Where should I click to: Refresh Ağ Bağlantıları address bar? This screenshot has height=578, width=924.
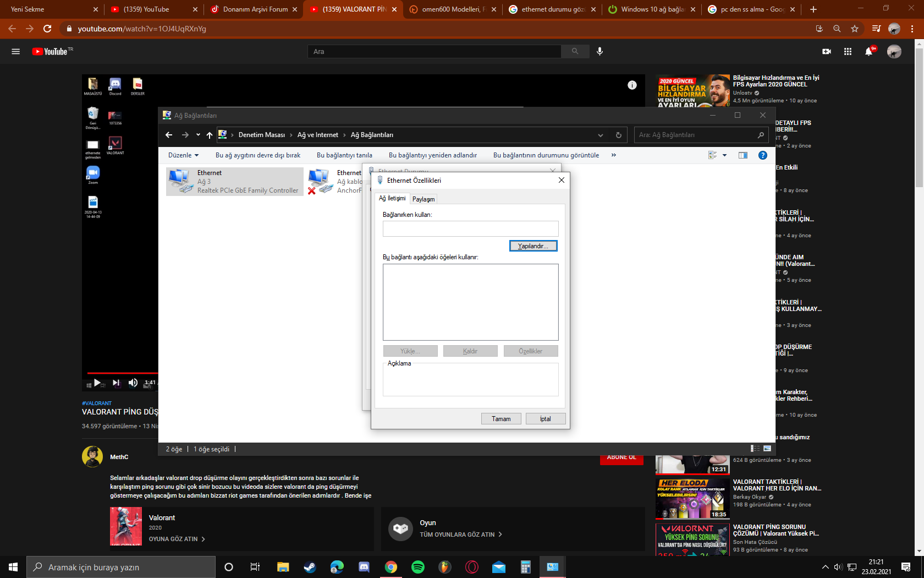click(x=619, y=135)
